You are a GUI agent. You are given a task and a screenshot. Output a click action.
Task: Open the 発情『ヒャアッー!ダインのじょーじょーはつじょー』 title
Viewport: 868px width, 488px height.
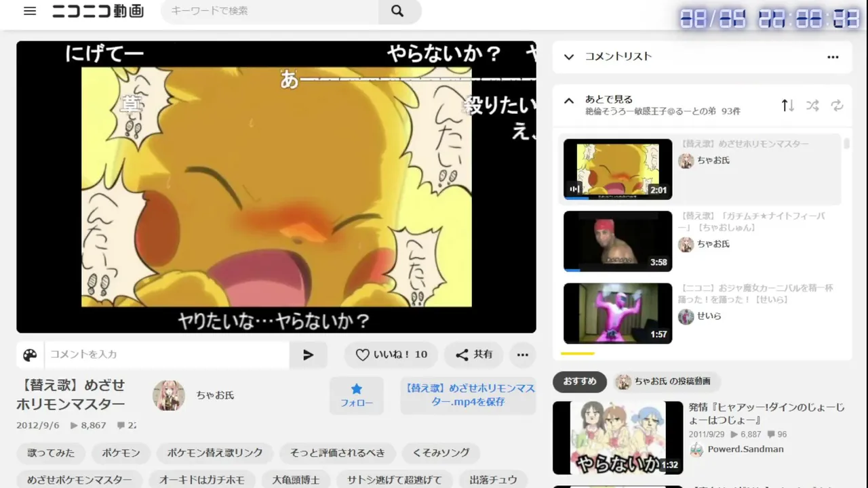[x=767, y=413]
